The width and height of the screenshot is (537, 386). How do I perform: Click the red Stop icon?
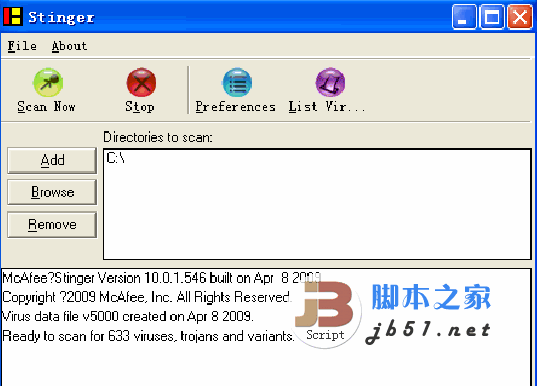tap(141, 83)
